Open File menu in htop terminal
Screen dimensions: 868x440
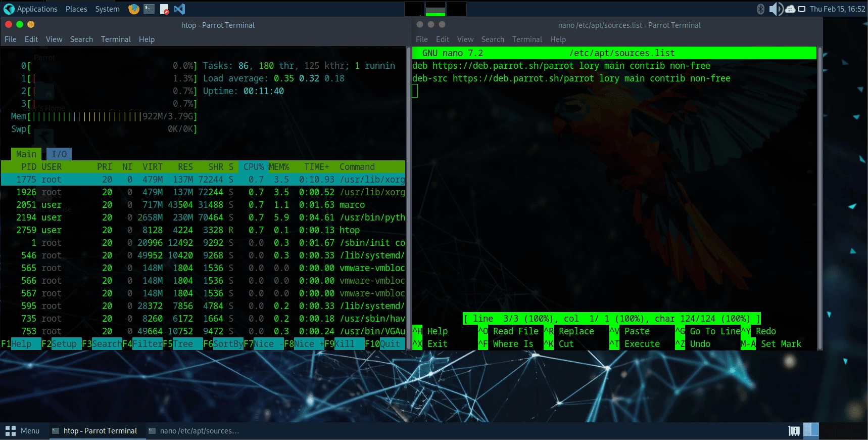point(11,39)
